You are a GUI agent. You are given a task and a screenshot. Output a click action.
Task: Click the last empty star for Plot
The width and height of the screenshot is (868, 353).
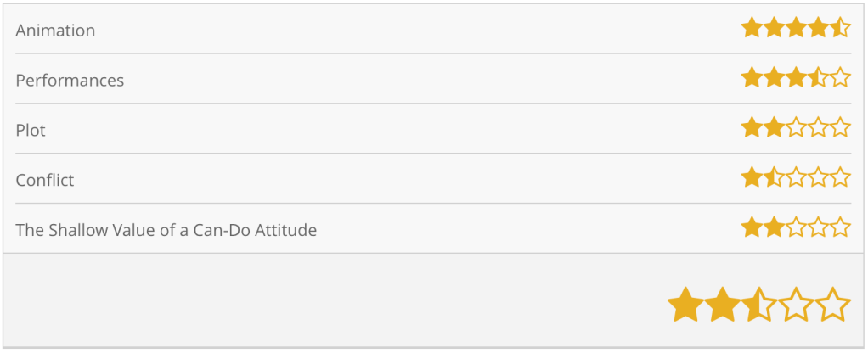click(840, 129)
